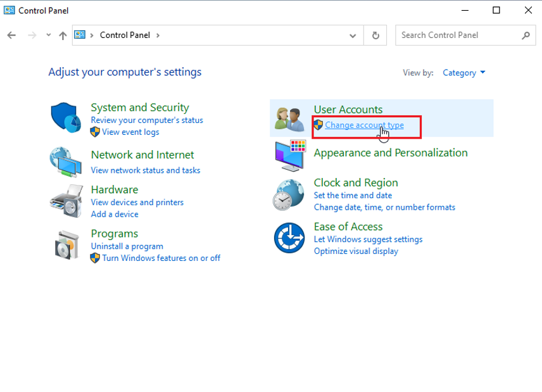Go up one level with Up arrow

[x=63, y=35]
